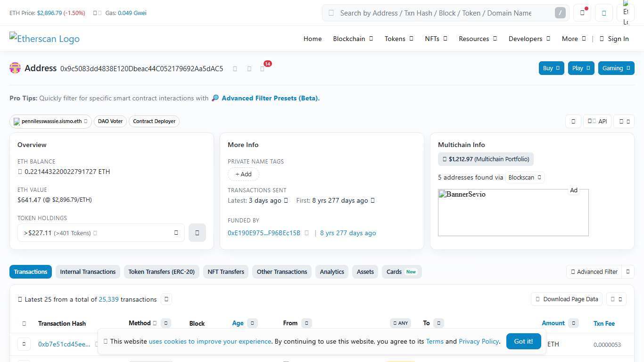Toggle the ANY direction filter on From column
644x362 pixels.
400,323
